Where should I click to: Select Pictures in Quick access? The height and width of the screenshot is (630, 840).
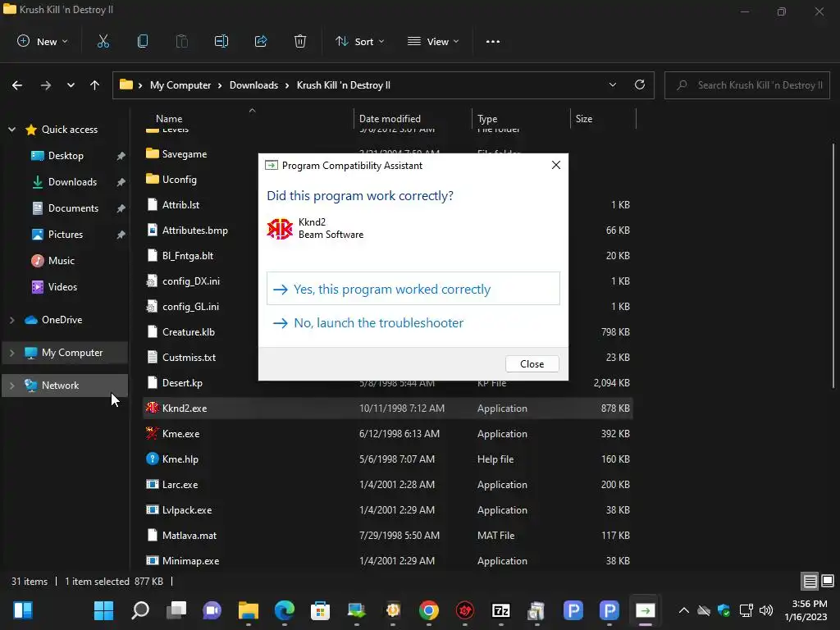66,235
